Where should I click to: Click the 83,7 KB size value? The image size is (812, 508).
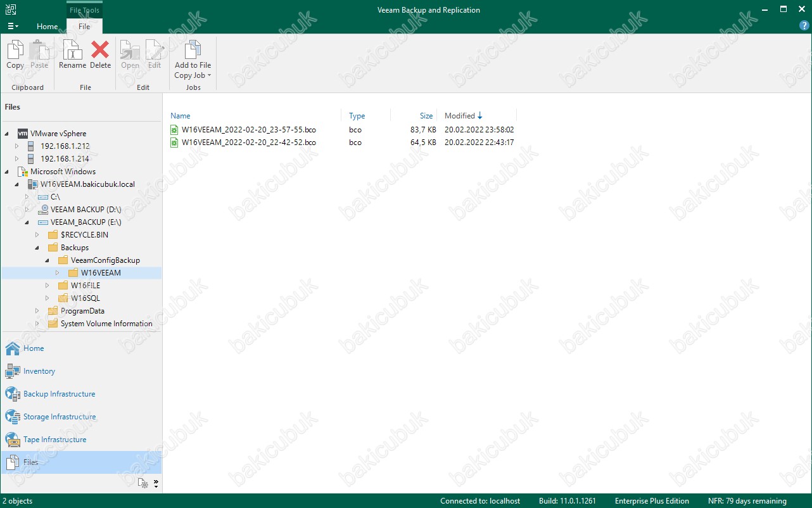pyautogui.click(x=423, y=130)
